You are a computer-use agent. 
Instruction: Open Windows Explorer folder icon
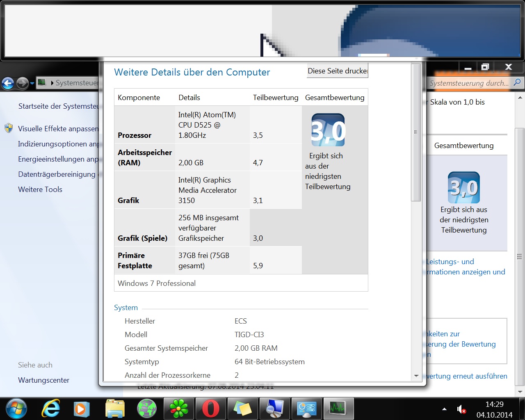click(115, 409)
